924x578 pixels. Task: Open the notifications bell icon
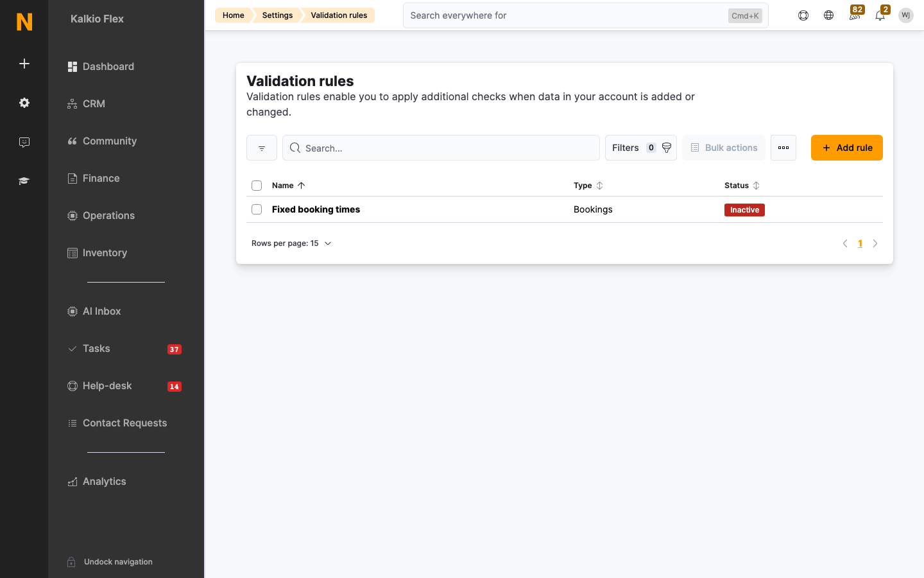[x=880, y=15]
